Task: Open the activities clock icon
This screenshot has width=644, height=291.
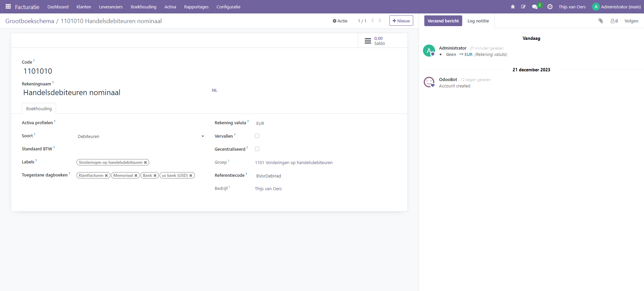Action: coord(550,7)
